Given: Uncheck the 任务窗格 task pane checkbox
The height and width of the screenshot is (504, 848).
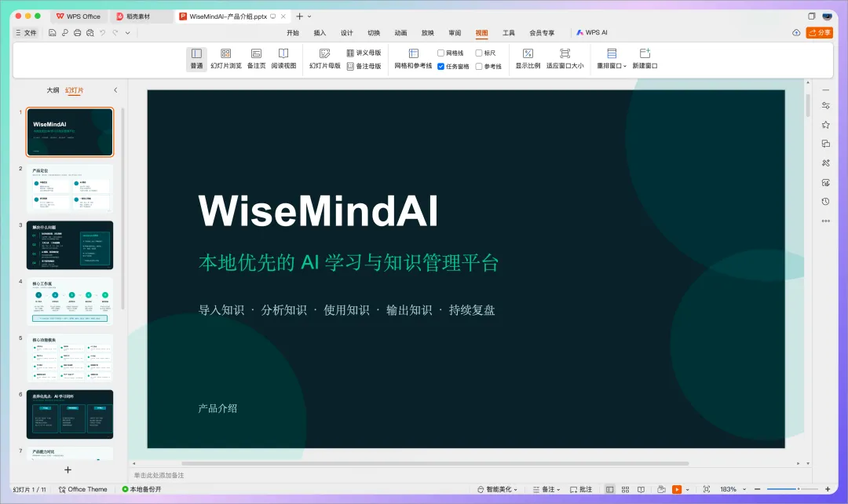Looking at the screenshot, I should pyautogui.click(x=440, y=67).
